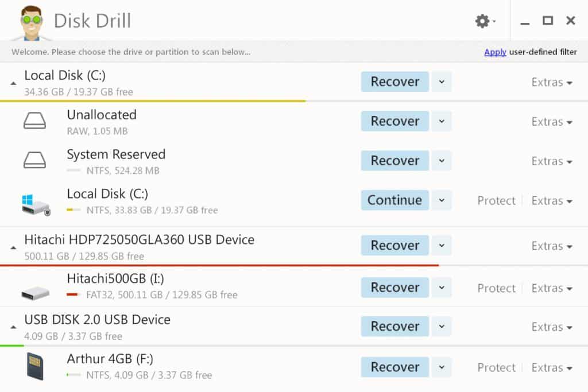Click the System Reserved drive icon
588x392 pixels.
tap(34, 161)
